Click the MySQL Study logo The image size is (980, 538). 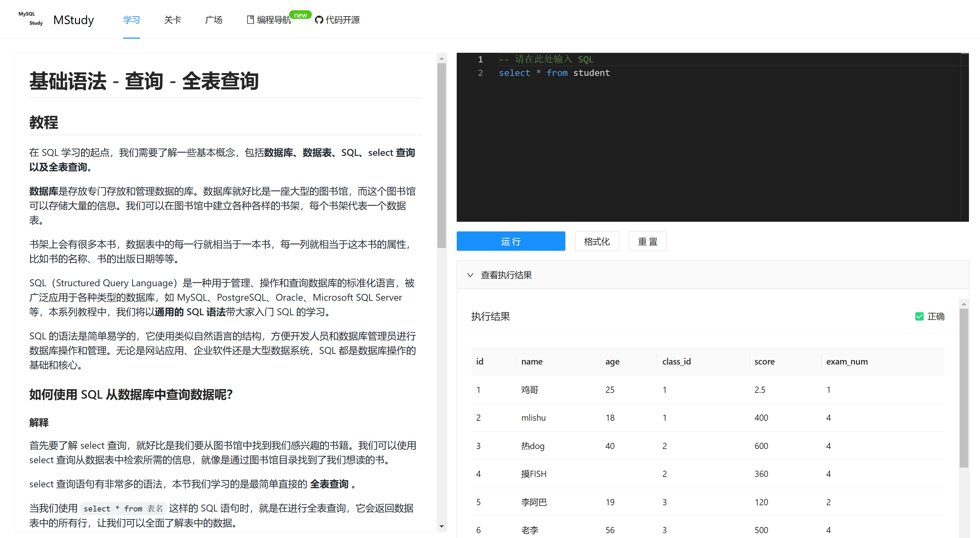tap(30, 19)
